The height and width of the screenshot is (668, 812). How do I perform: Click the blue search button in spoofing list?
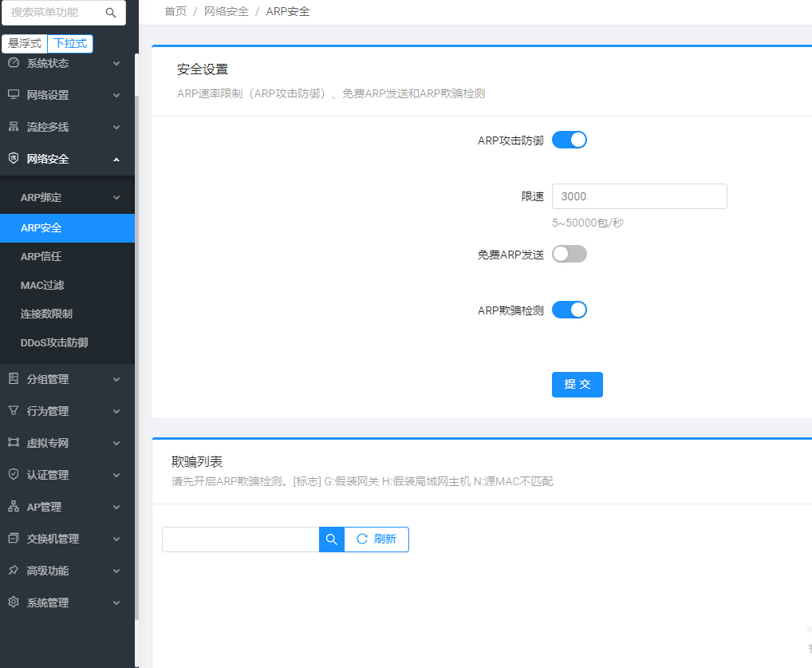pyautogui.click(x=332, y=540)
